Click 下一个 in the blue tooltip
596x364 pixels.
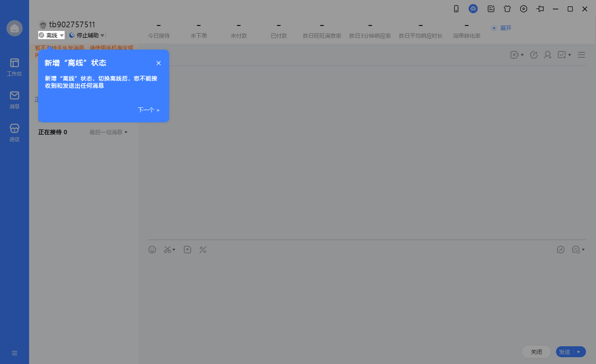pyautogui.click(x=149, y=110)
